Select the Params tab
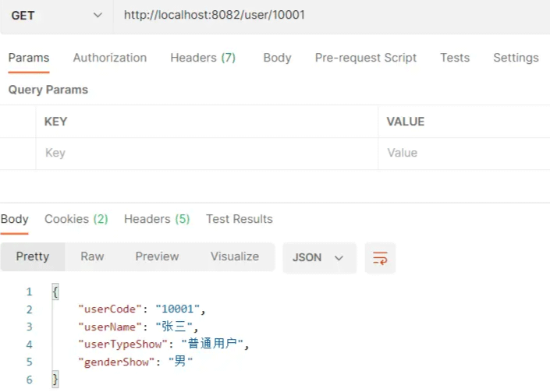This screenshot has width=550, height=392. pos(29,58)
